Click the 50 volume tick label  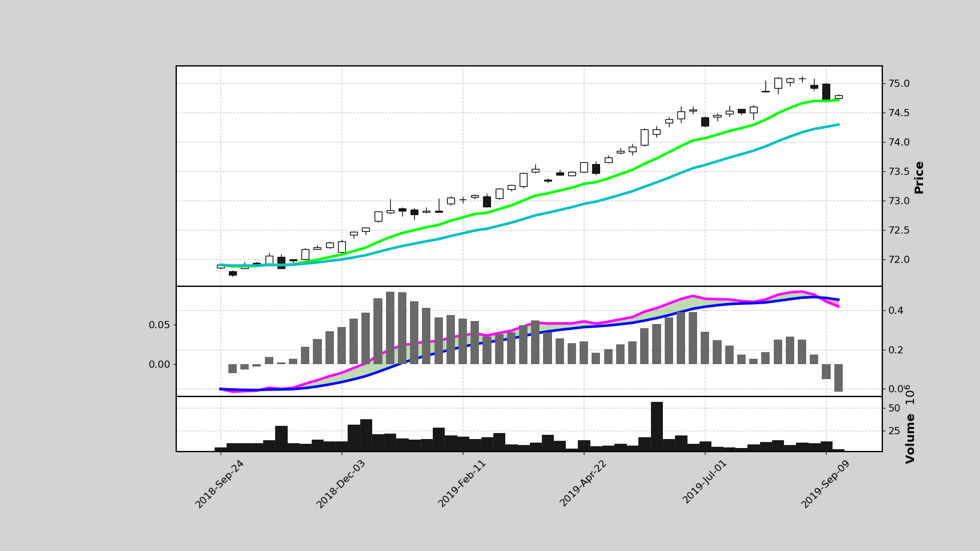pyautogui.click(x=894, y=408)
